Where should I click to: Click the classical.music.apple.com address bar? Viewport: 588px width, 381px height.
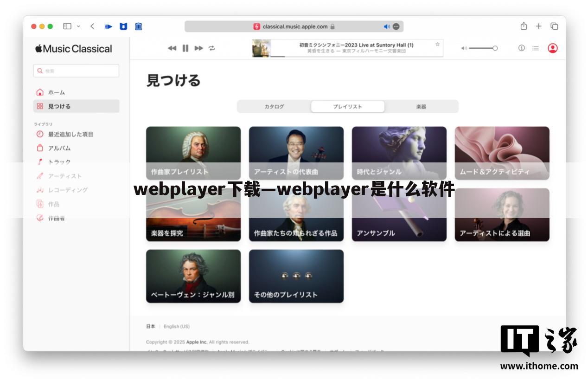[294, 26]
